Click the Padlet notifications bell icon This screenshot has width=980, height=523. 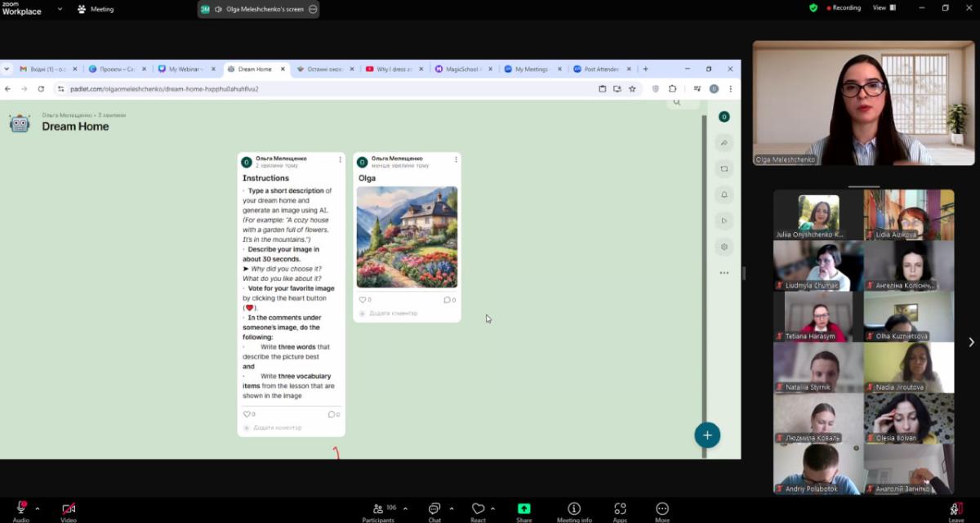coord(724,194)
